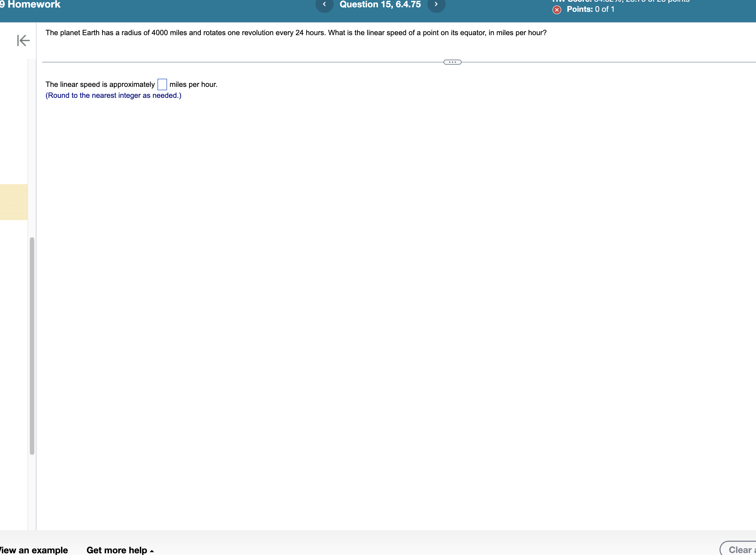Click the X inside the Points indicator
The image size is (756, 555).
click(x=557, y=9)
